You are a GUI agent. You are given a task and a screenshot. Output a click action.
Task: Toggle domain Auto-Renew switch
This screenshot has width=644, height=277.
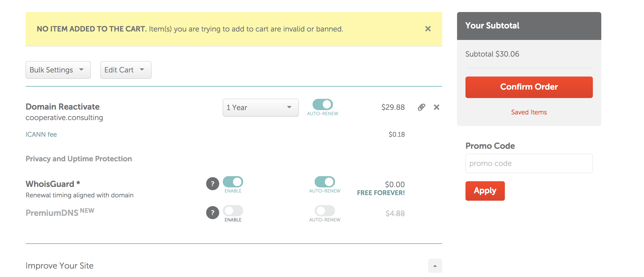(x=323, y=104)
